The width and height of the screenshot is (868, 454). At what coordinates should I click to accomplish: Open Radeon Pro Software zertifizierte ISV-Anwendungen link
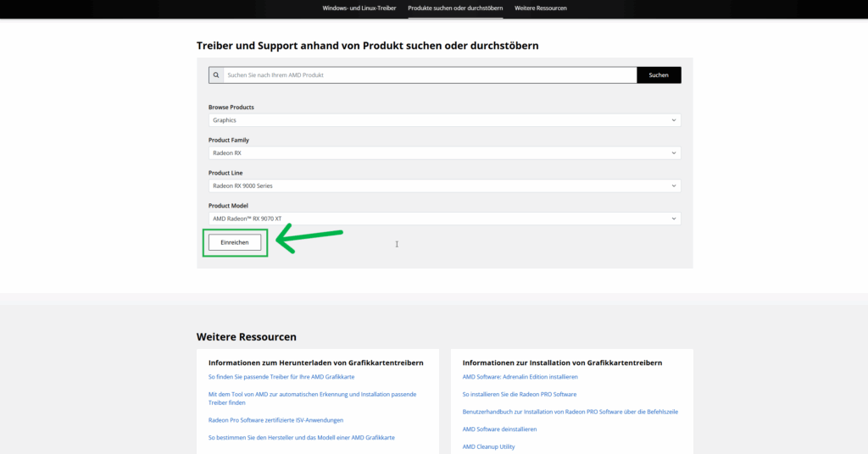point(275,420)
